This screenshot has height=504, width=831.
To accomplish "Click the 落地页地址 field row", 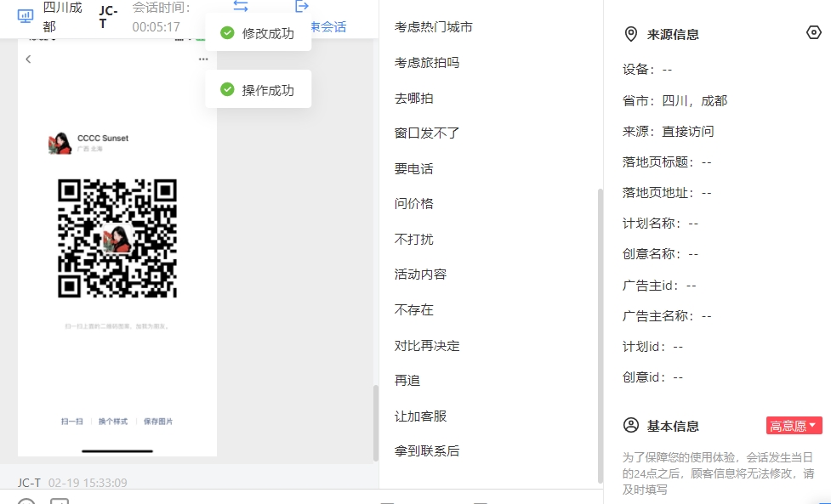I will [667, 193].
